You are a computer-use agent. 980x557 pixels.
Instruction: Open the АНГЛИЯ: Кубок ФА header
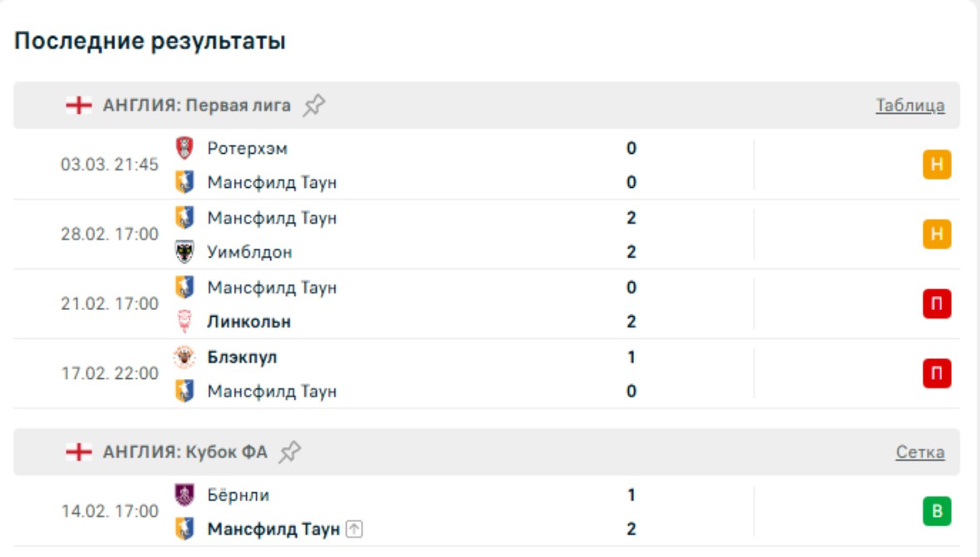coord(185,452)
